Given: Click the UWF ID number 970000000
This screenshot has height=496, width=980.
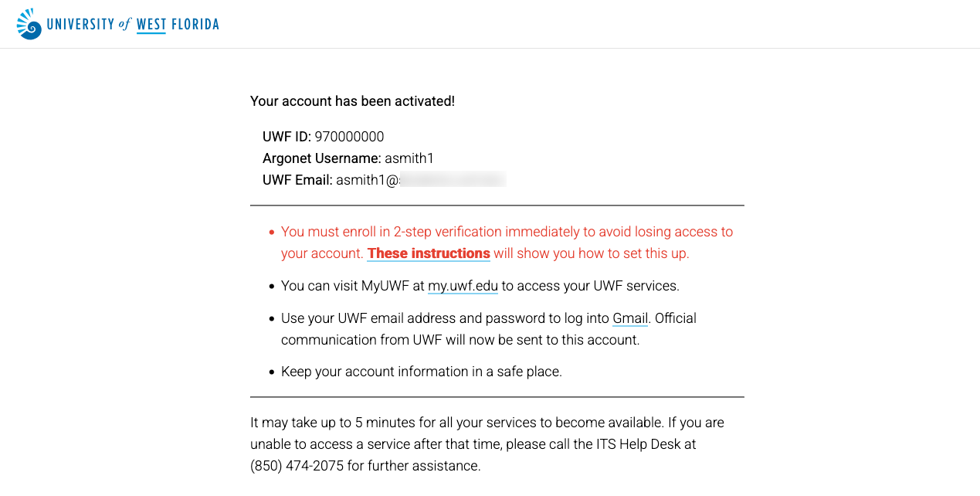Looking at the screenshot, I should click(349, 137).
